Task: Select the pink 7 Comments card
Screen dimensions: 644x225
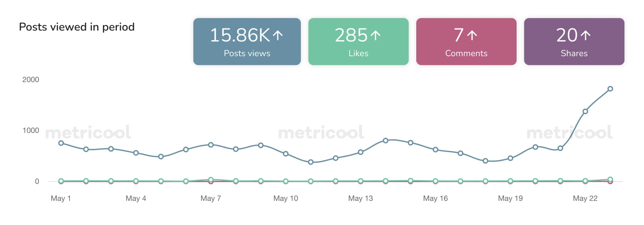Action: point(466,42)
